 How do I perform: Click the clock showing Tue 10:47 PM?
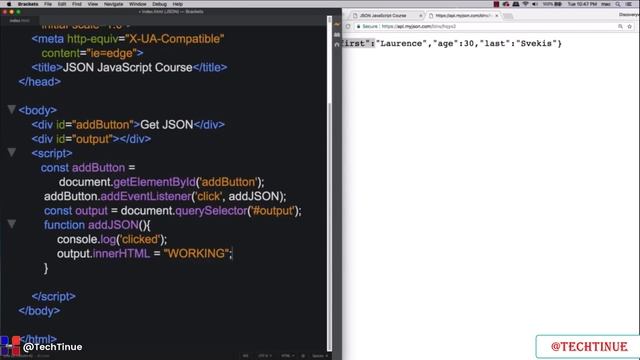click(x=582, y=4)
